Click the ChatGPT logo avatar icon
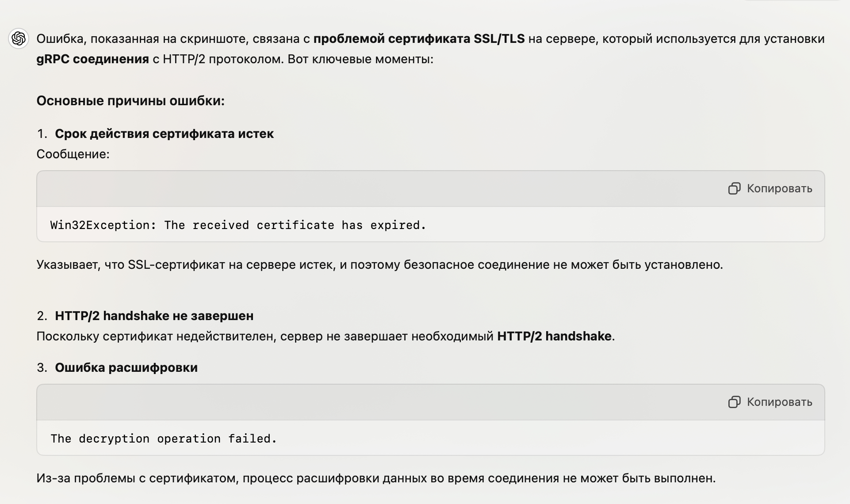The image size is (850, 504). tap(19, 39)
